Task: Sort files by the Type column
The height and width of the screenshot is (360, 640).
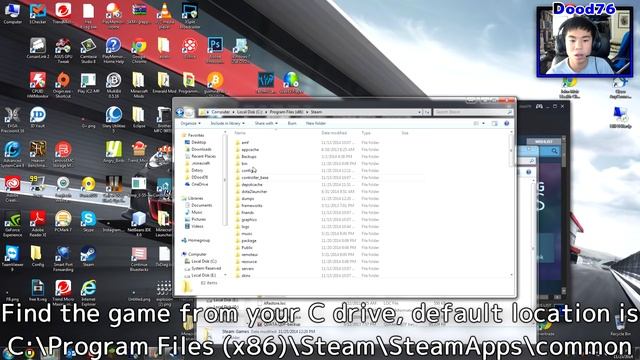Action: click(366, 133)
